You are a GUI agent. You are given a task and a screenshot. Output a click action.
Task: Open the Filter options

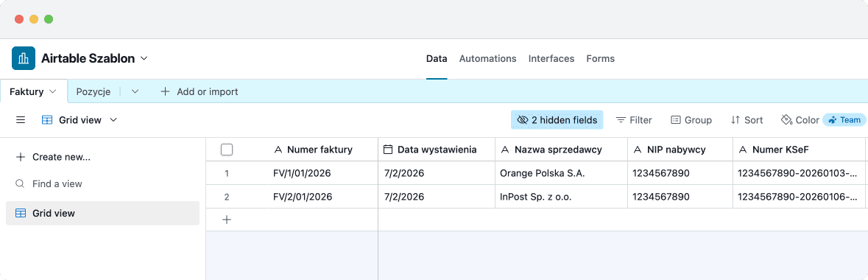click(x=634, y=120)
